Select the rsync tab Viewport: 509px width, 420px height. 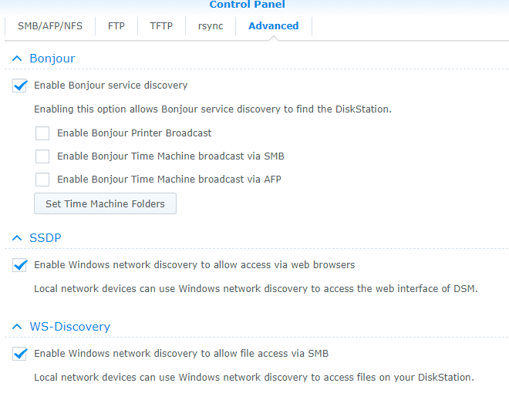[x=209, y=25]
